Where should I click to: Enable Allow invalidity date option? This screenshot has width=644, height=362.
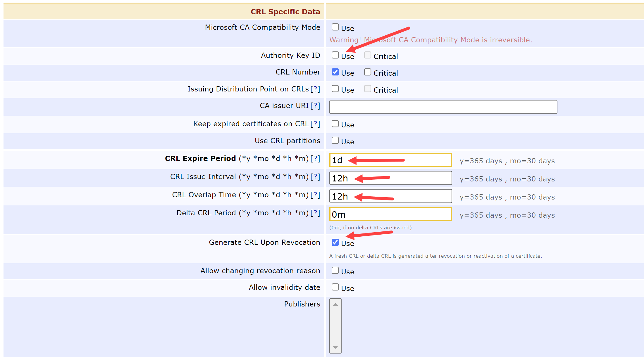tap(335, 287)
